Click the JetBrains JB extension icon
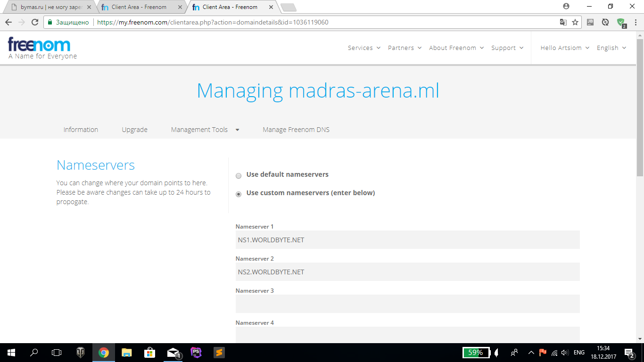Image resolution: width=644 pixels, height=362 pixels. [x=590, y=22]
